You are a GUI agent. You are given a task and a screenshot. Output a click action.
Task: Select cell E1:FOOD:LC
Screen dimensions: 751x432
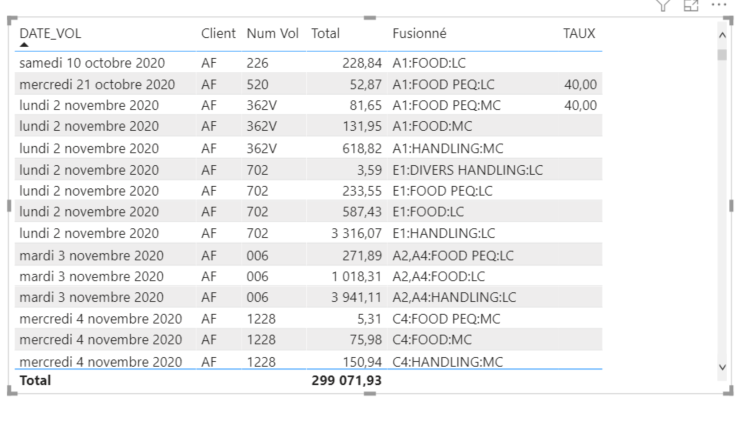pyautogui.click(x=428, y=212)
